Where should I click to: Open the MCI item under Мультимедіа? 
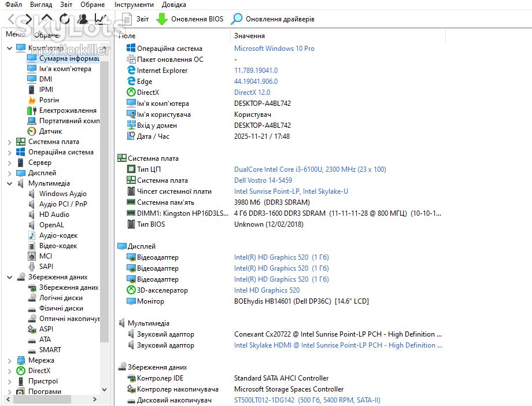point(46,256)
